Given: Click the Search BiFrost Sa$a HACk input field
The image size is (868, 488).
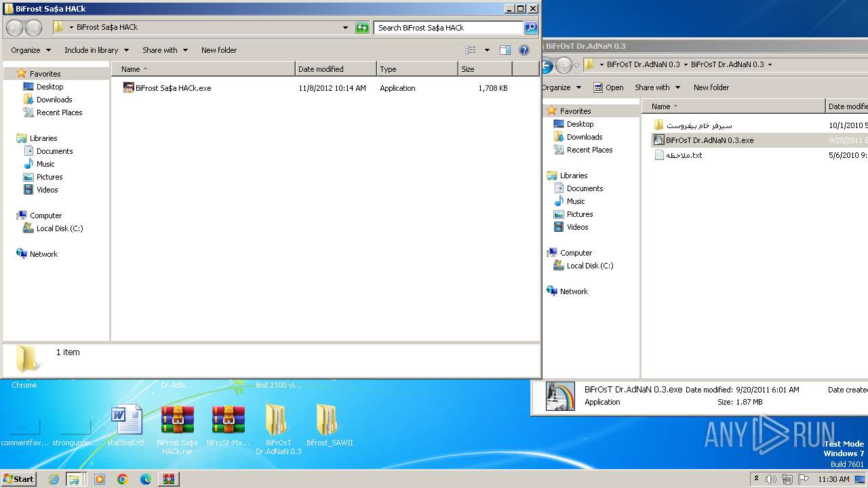Looking at the screenshot, I should pos(449,28).
